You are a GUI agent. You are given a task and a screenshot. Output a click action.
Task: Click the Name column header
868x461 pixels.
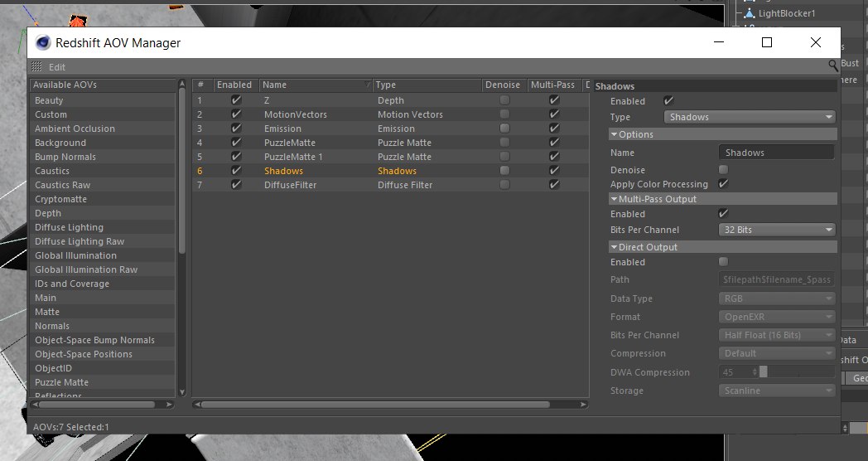(316, 85)
